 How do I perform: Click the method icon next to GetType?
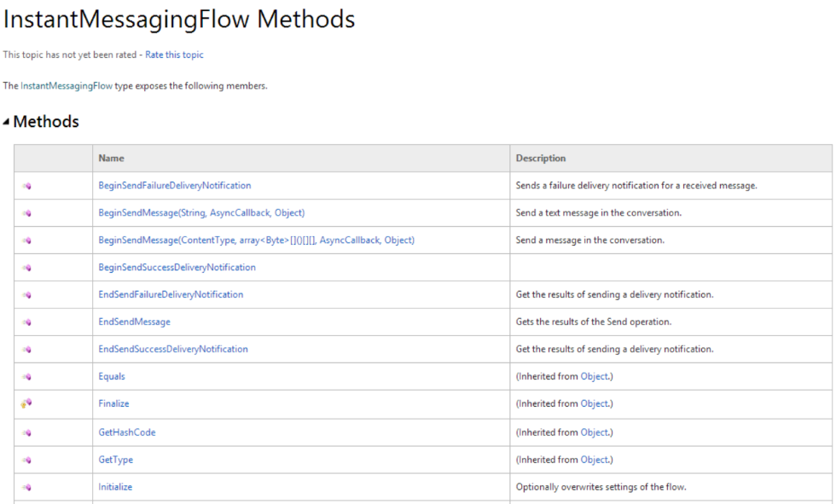pyautogui.click(x=26, y=460)
